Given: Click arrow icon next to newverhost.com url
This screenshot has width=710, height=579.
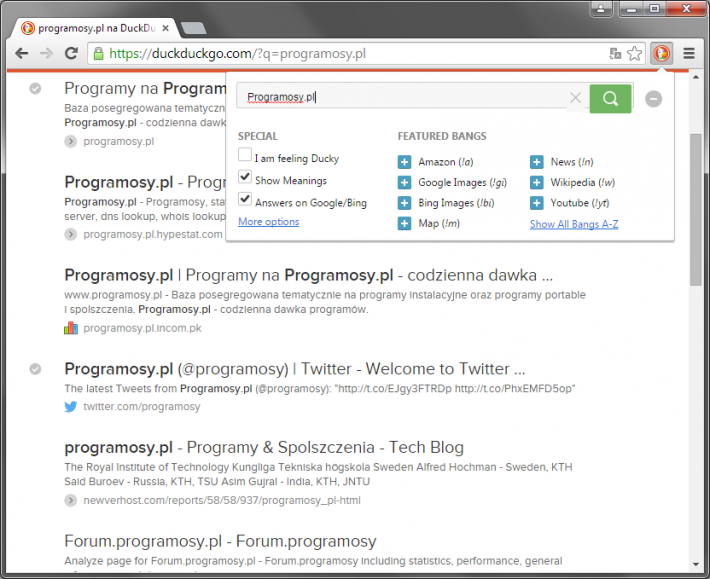Looking at the screenshot, I should 71,500.
